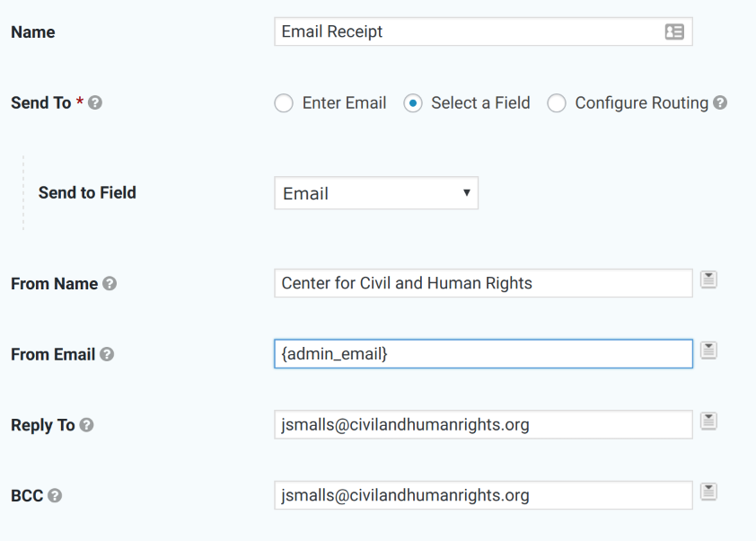Open merge tag icon beside BCC field
Image resolution: width=756 pixels, height=541 pixels.
pyautogui.click(x=708, y=492)
